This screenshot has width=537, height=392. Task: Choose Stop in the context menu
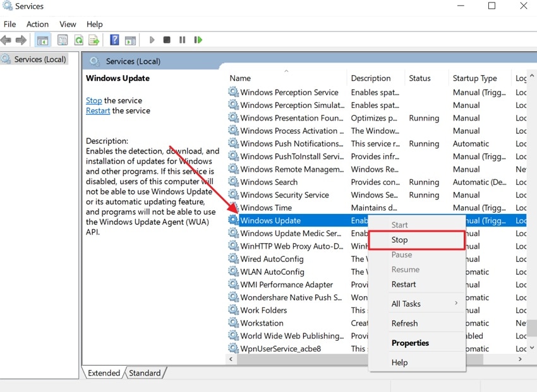point(417,240)
